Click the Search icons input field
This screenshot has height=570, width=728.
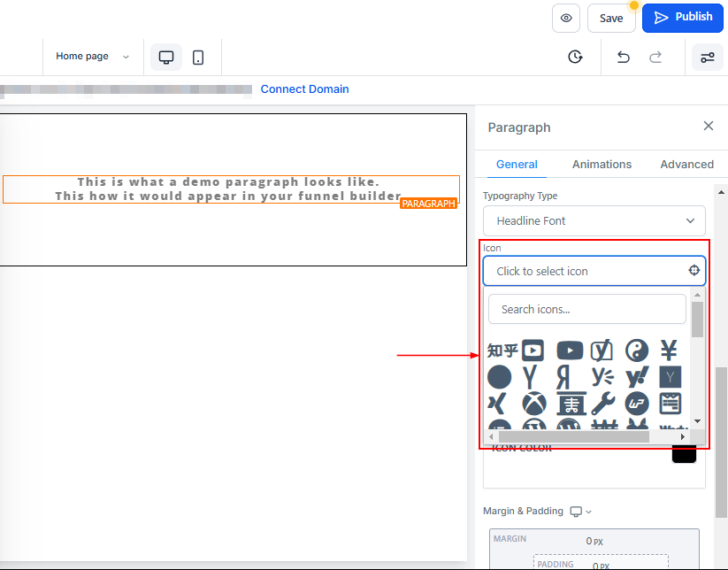point(586,309)
